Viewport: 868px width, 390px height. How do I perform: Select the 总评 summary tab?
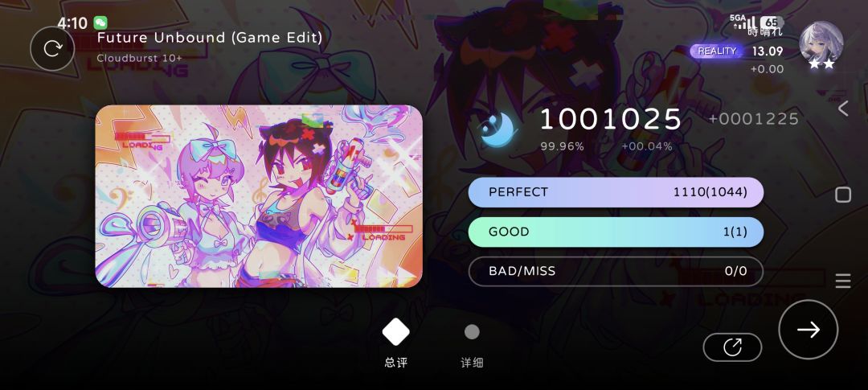[x=395, y=343]
